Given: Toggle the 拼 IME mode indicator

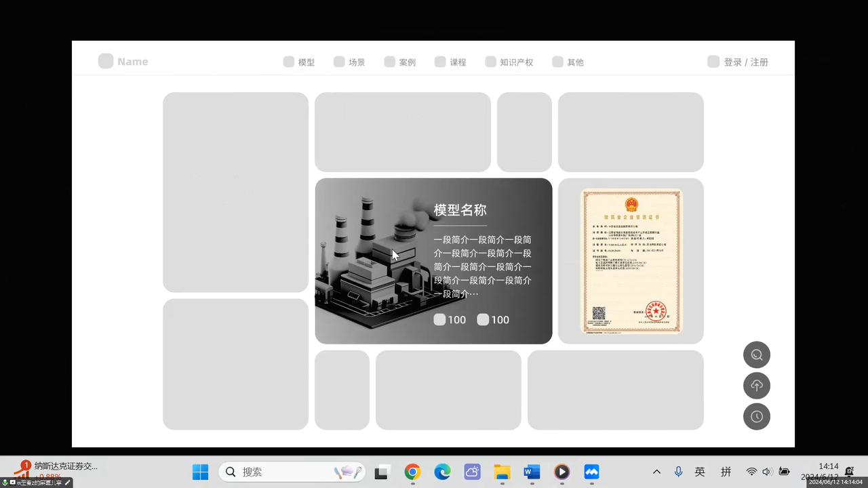Looking at the screenshot, I should click(726, 472).
